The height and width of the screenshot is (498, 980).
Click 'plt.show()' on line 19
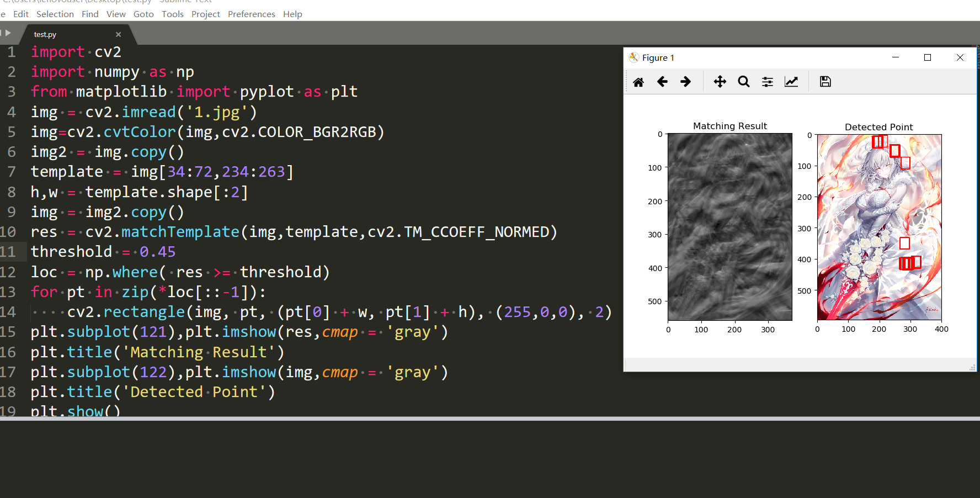pos(76,411)
